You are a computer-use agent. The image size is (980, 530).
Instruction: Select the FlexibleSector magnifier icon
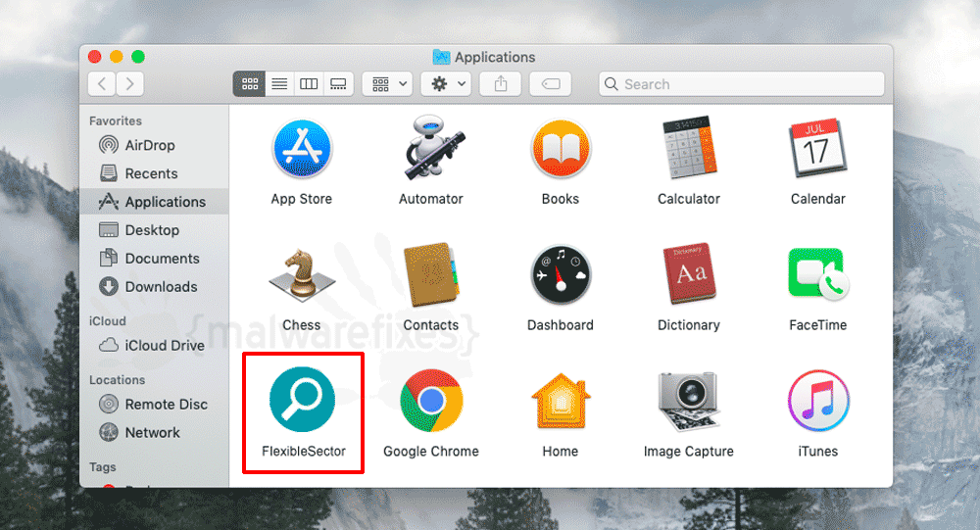click(x=302, y=400)
